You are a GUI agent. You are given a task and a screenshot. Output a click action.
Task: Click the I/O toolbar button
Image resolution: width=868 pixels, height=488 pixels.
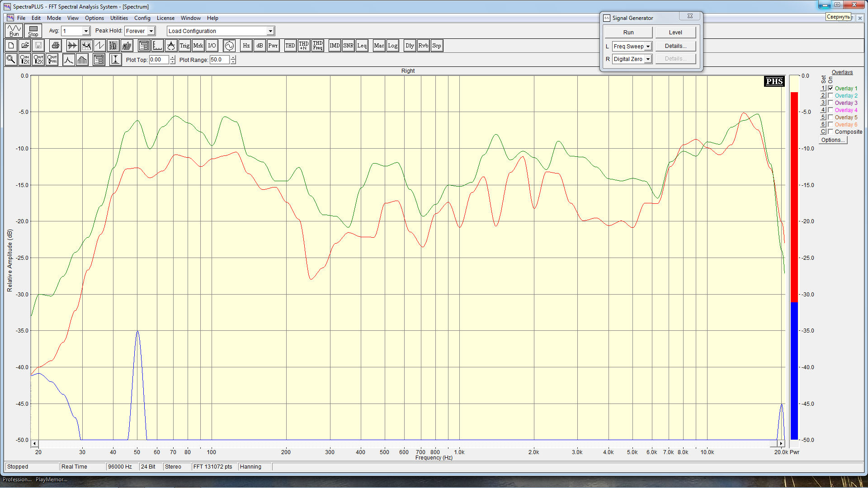(212, 46)
